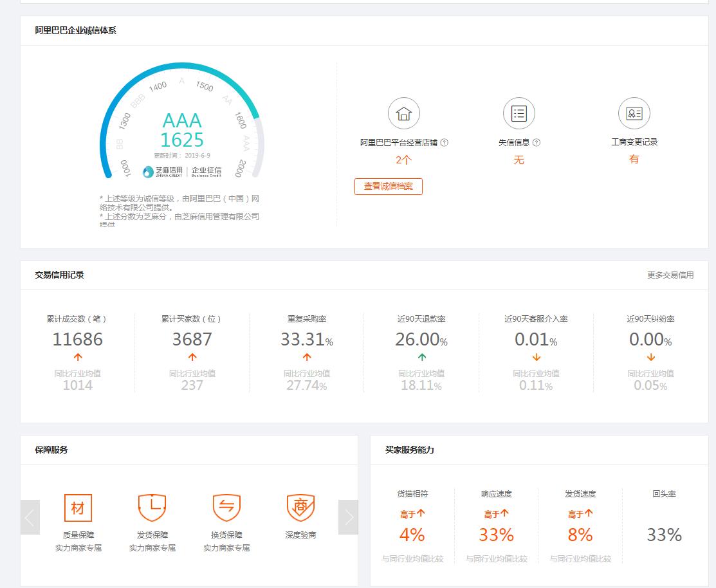This screenshot has height=588, width=716.
Task: Click the 货描相符 4% value
Action: click(x=412, y=535)
